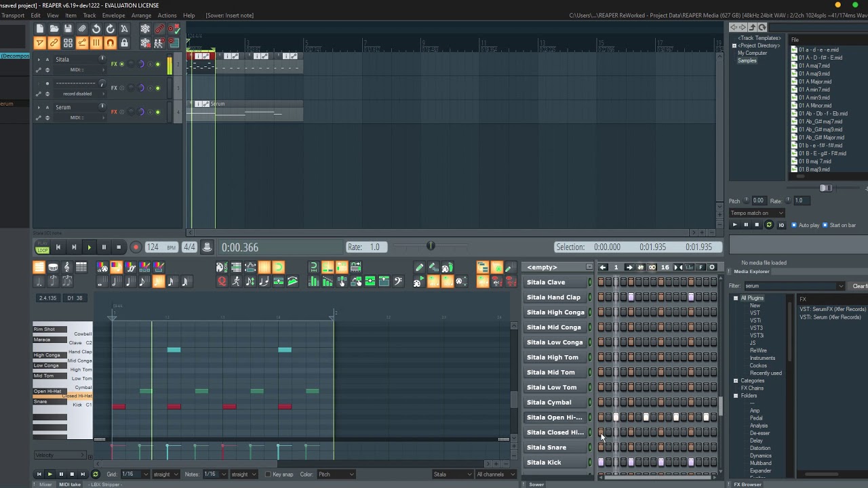This screenshot has width=868, height=488.
Task: Toggle the lock icon in main toolbar
Action: click(x=124, y=43)
